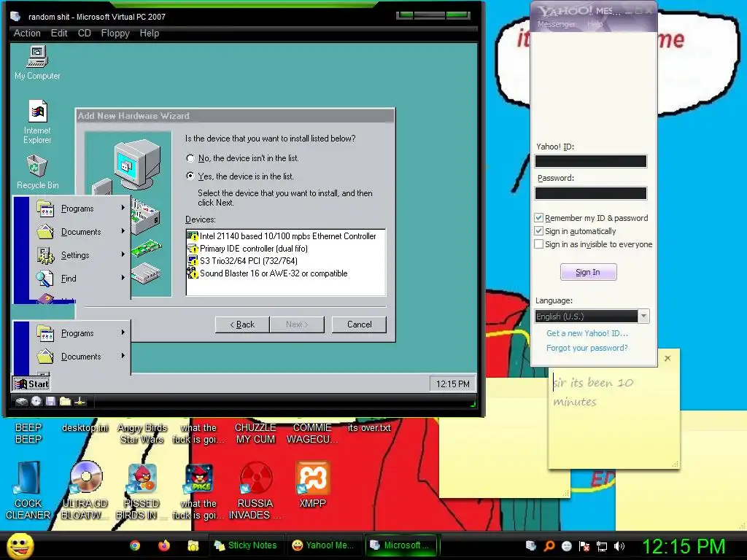
Task: Open the Edit menu in Virtual PC
Action: coord(59,33)
